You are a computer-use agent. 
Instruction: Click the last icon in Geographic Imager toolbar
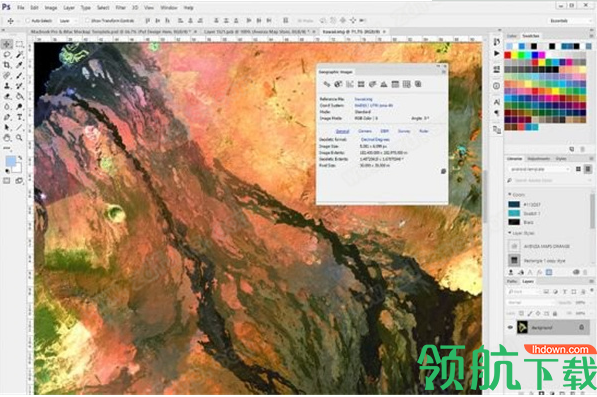coord(418,84)
